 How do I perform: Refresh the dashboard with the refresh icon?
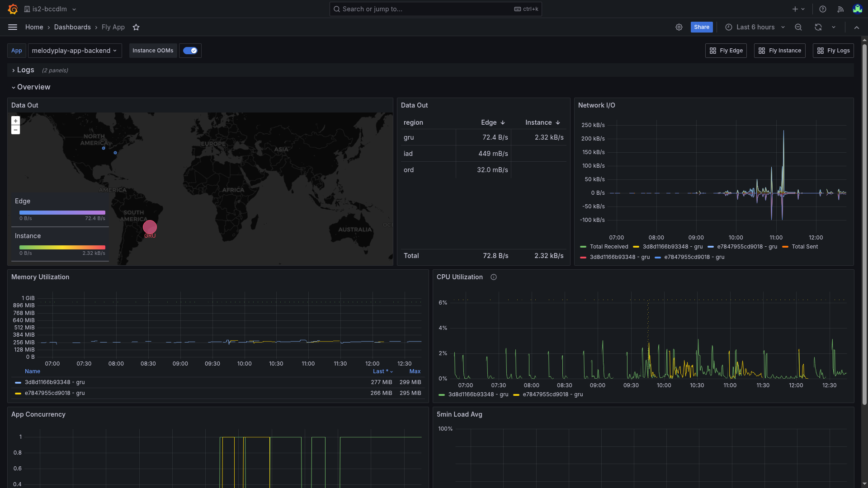tap(818, 27)
